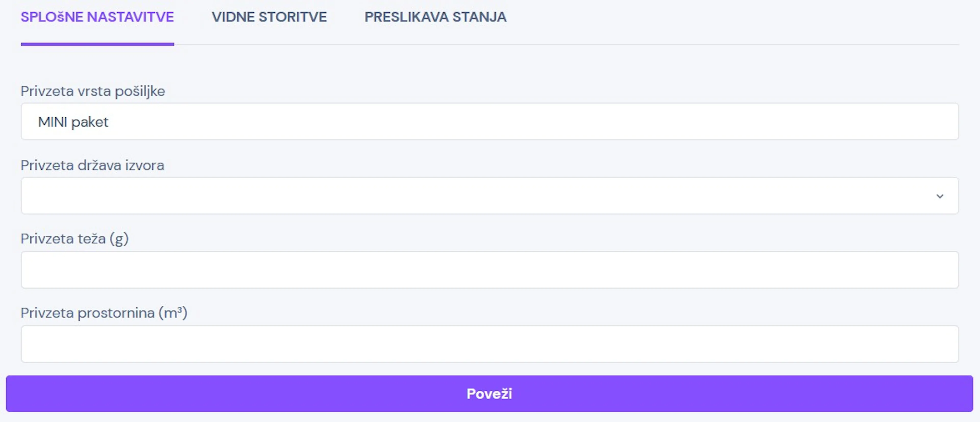Go to the Preslikava stanja tab
The width and height of the screenshot is (980, 422).
tap(435, 17)
